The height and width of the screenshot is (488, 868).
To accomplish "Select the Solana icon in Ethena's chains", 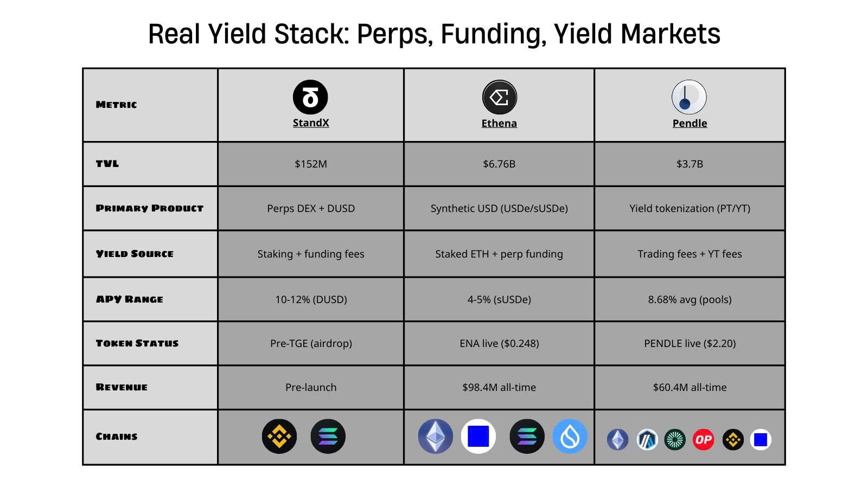I will [x=527, y=436].
